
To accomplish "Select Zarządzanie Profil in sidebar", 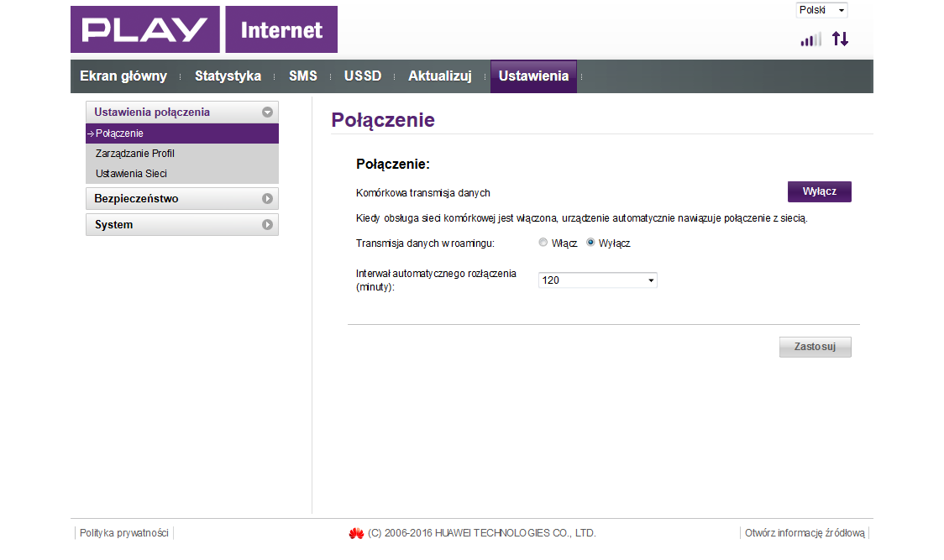I will [135, 154].
